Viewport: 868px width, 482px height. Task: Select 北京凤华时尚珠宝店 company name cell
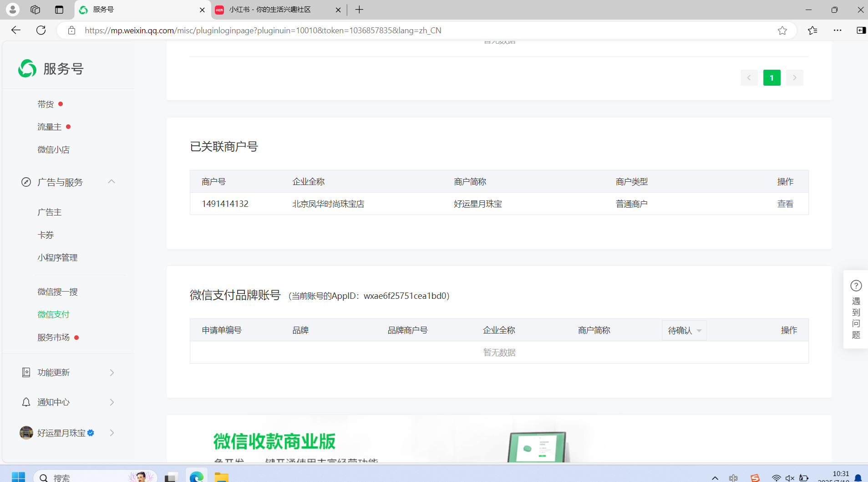coord(328,204)
